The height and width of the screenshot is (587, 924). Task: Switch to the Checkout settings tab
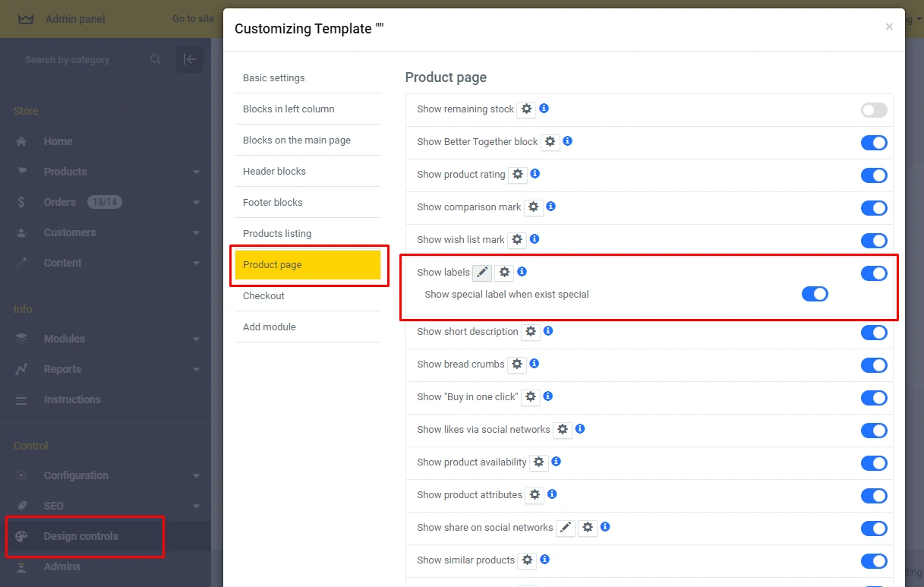point(263,295)
